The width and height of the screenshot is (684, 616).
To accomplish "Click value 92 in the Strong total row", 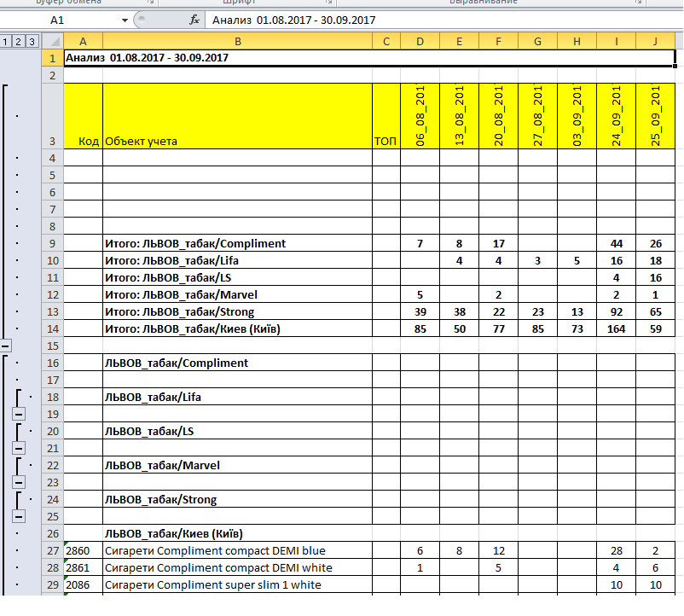I will pyautogui.click(x=616, y=312).
